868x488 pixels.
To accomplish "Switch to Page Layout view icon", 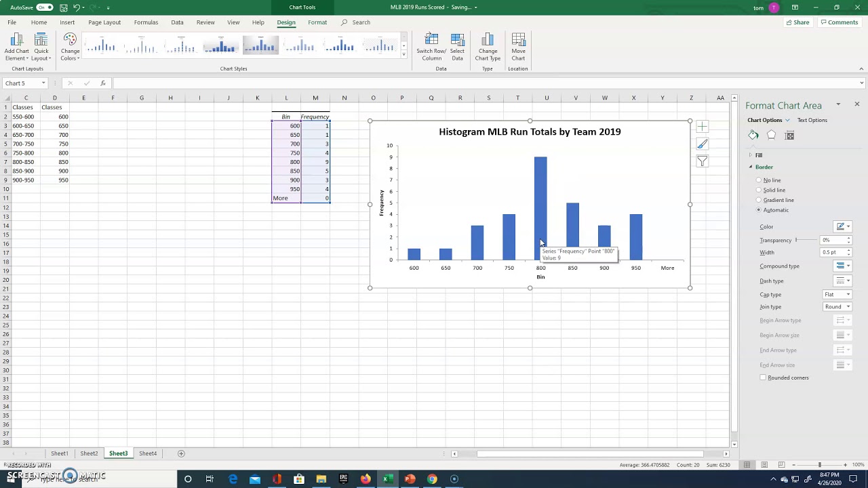I will click(764, 465).
